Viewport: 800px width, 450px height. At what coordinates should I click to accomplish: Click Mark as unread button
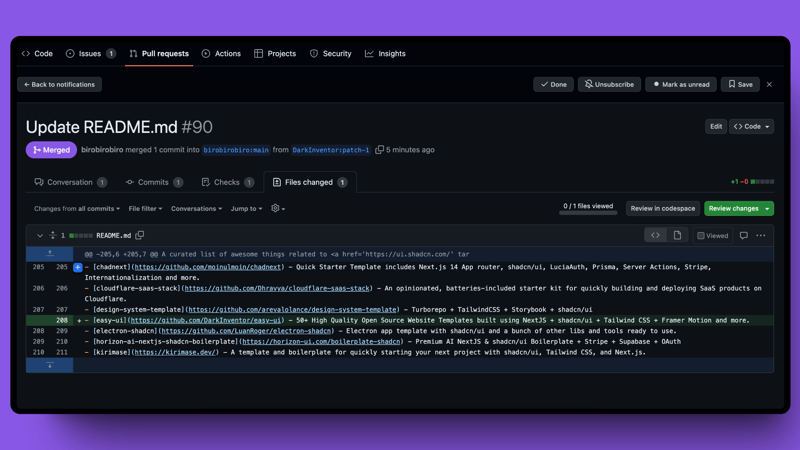[x=681, y=85]
